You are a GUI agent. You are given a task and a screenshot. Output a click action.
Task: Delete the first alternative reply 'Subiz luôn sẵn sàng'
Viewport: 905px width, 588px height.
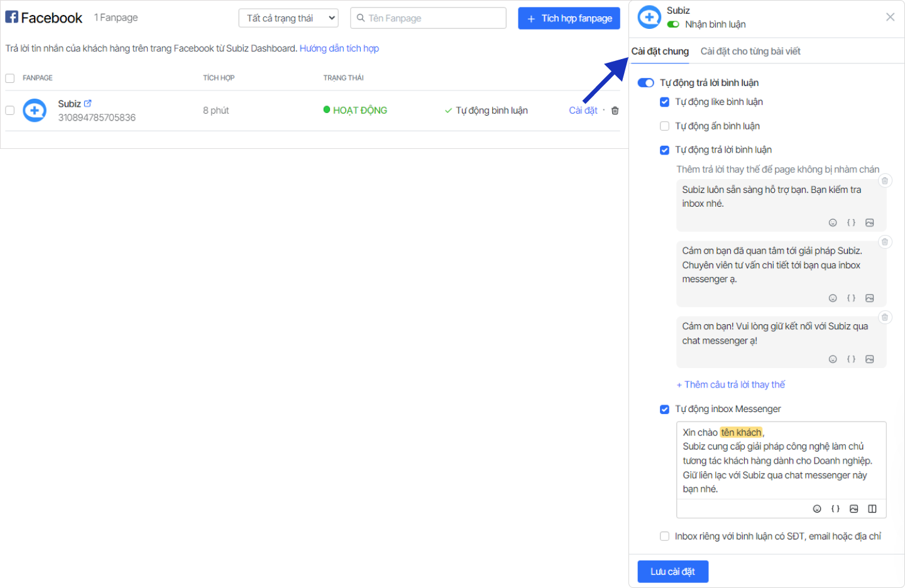click(x=885, y=181)
